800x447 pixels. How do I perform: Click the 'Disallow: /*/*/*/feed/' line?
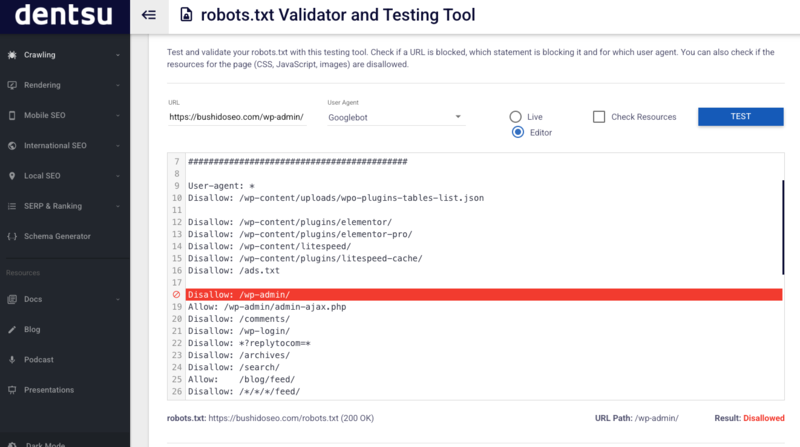pyautogui.click(x=244, y=391)
